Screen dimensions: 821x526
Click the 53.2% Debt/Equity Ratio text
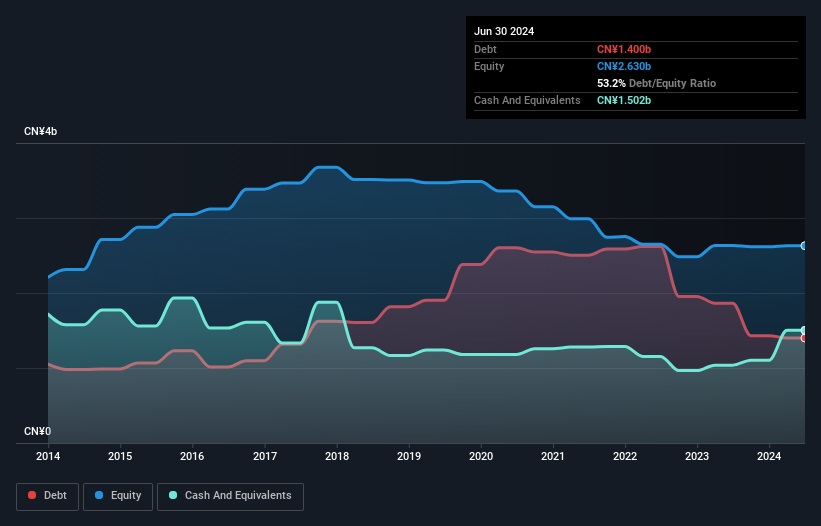656,83
